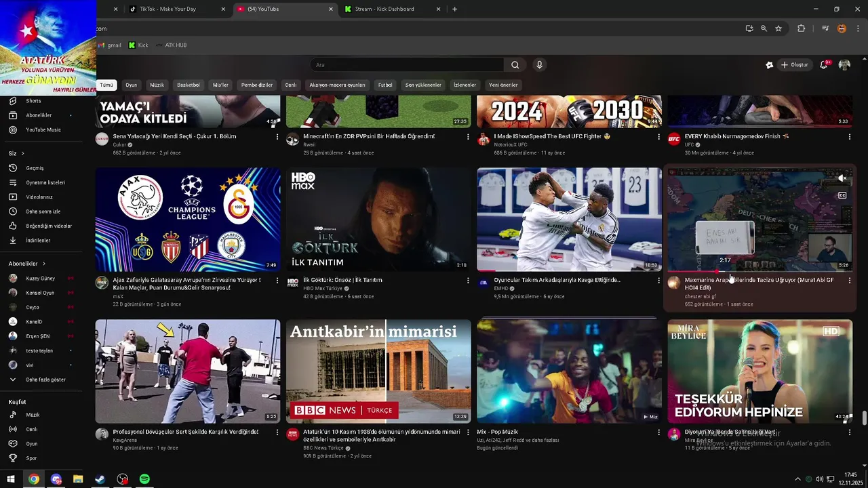Open the Kick bookmark

tap(138, 45)
